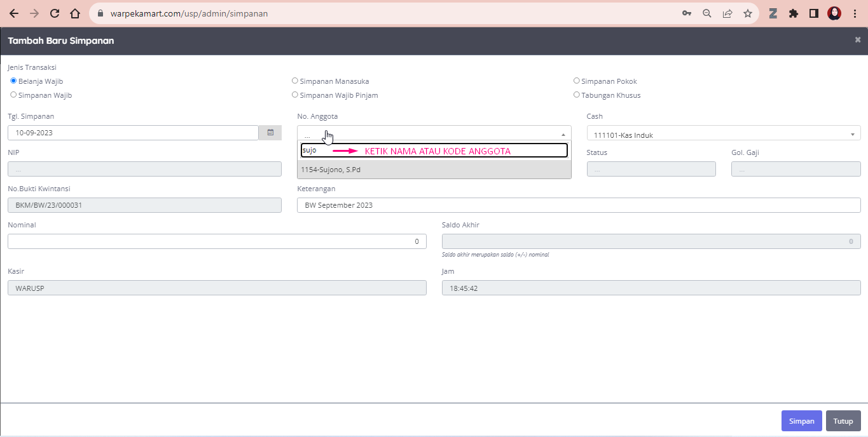Close the Tambah Baru Simpanan dialog with X
The image size is (868, 437).
tap(858, 39)
